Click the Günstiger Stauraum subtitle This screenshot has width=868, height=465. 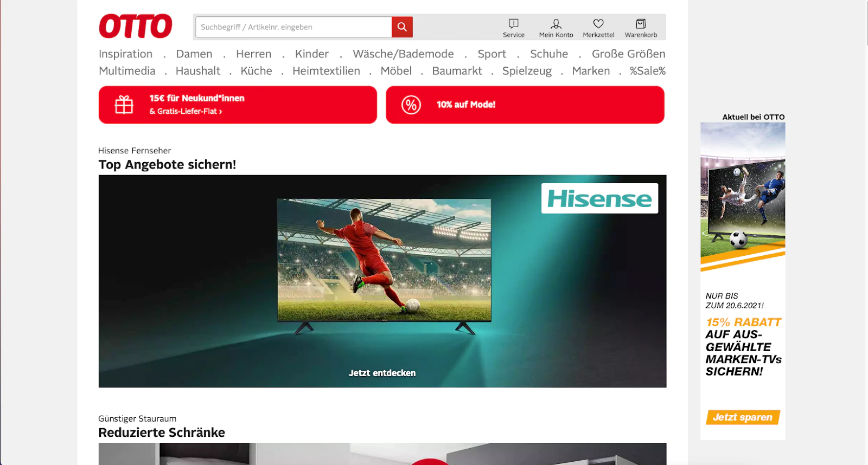(x=137, y=419)
